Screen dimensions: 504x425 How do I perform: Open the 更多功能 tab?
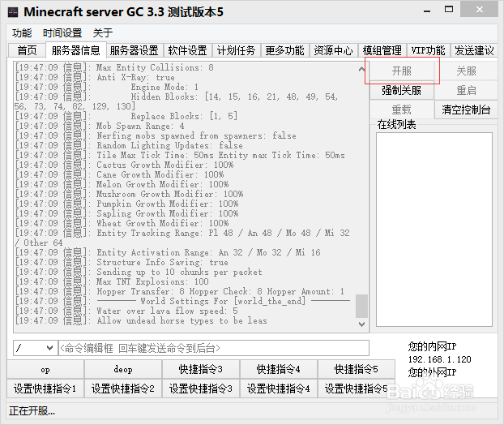pos(284,50)
